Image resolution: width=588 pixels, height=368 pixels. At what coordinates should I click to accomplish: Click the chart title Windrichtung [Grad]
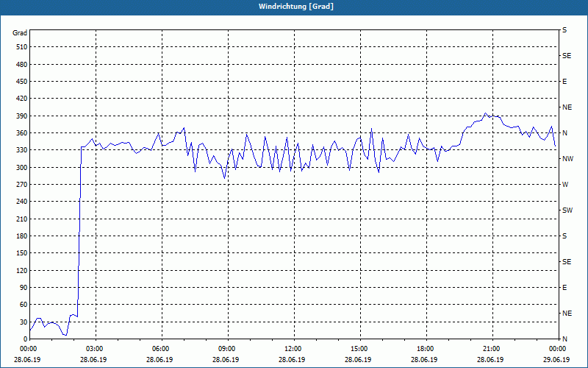[296, 7]
